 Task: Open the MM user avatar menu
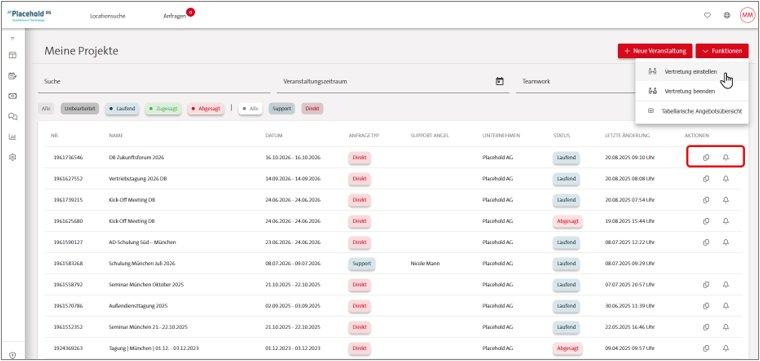click(747, 16)
